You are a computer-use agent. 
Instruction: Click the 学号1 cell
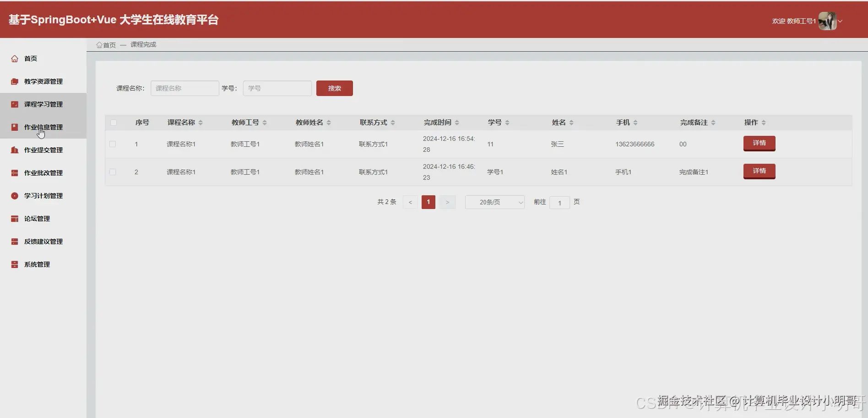(495, 172)
